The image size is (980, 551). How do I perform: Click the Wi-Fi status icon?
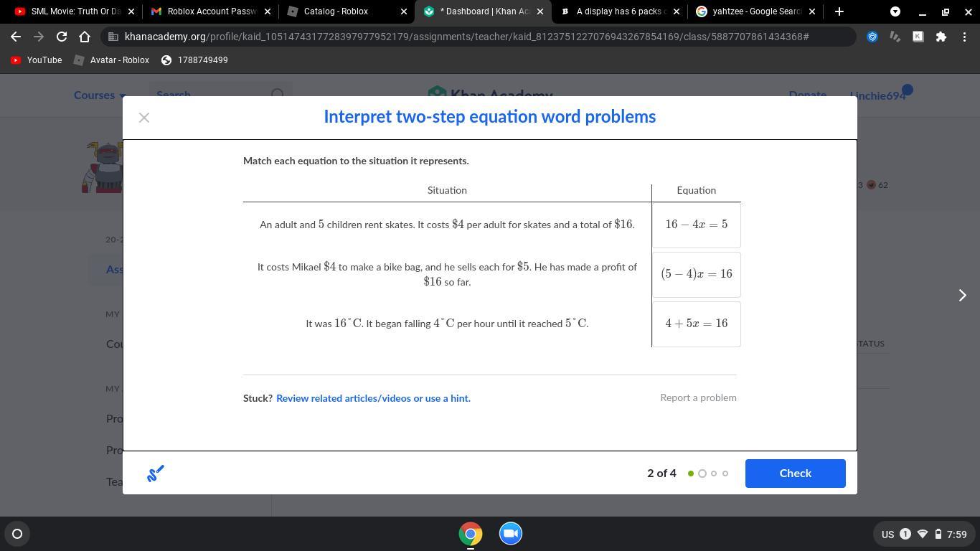(x=923, y=534)
